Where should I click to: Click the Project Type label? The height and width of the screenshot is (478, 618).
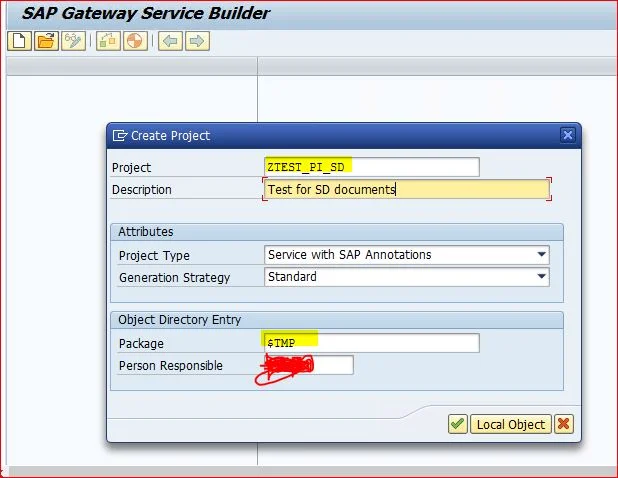click(154, 256)
